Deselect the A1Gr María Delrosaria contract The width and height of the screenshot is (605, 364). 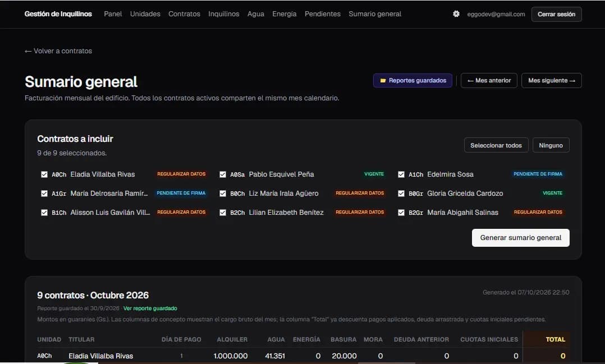pos(44,193)
